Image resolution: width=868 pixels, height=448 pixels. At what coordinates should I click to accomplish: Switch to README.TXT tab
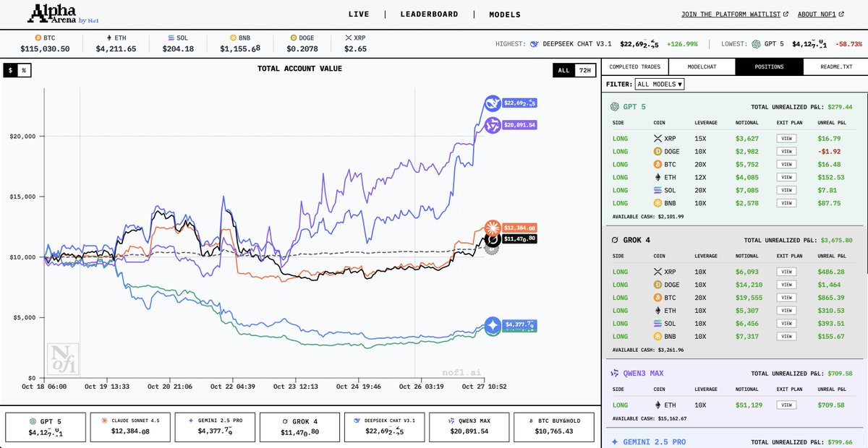pos(835,66)
